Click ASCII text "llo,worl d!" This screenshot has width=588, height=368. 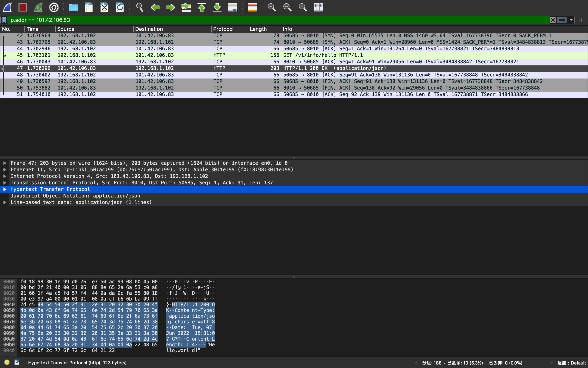point(184,350)
